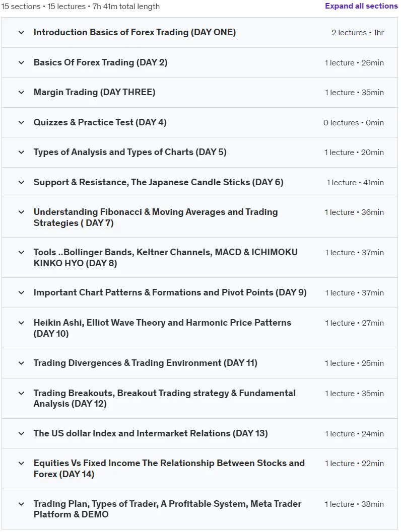Expand the Introduction Basics of Forex Trading section chevron
This screenshot has height=532, width=401.
(21, 33)
